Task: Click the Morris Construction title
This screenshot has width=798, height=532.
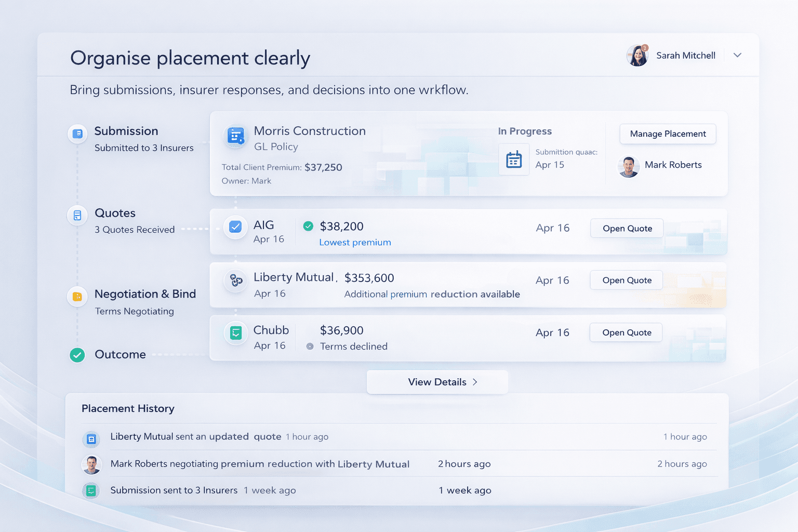Action: point(310,131)
